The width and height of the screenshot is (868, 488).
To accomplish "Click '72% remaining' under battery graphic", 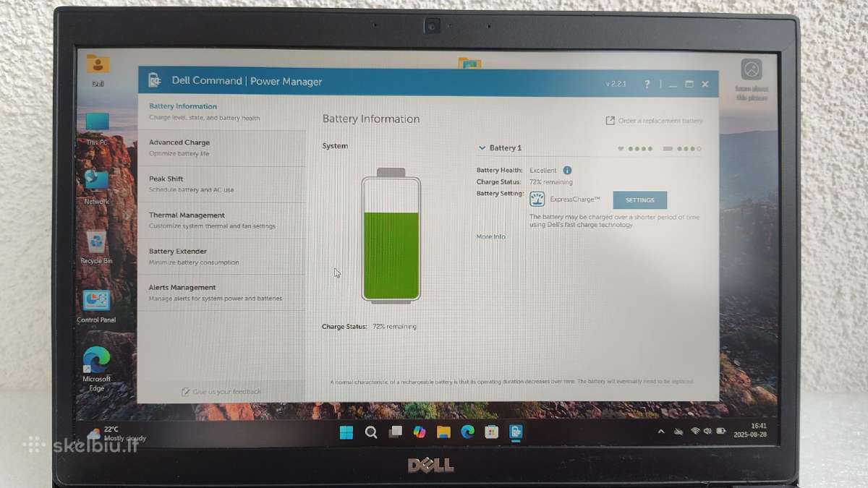I will click(x=394, y=327).
